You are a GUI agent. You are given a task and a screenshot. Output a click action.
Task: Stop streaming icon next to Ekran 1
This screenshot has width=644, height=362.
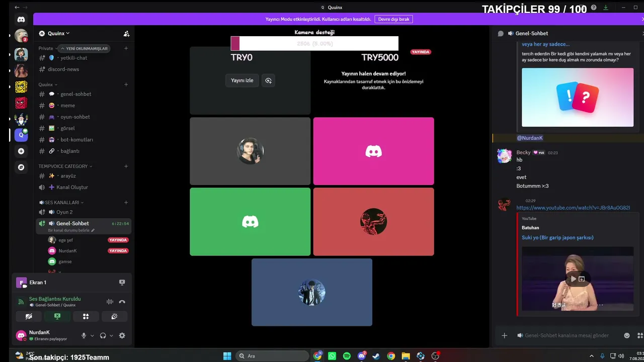pos(122,283)
